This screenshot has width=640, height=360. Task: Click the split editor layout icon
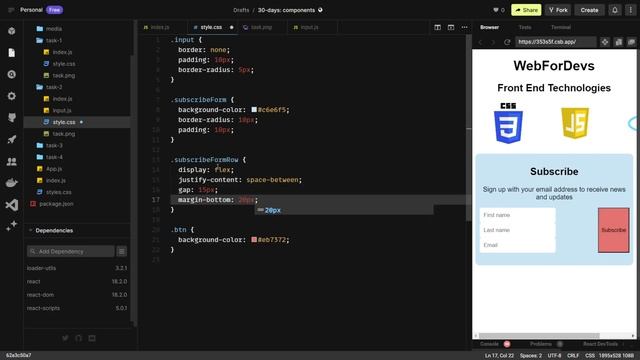click(438, 27)
